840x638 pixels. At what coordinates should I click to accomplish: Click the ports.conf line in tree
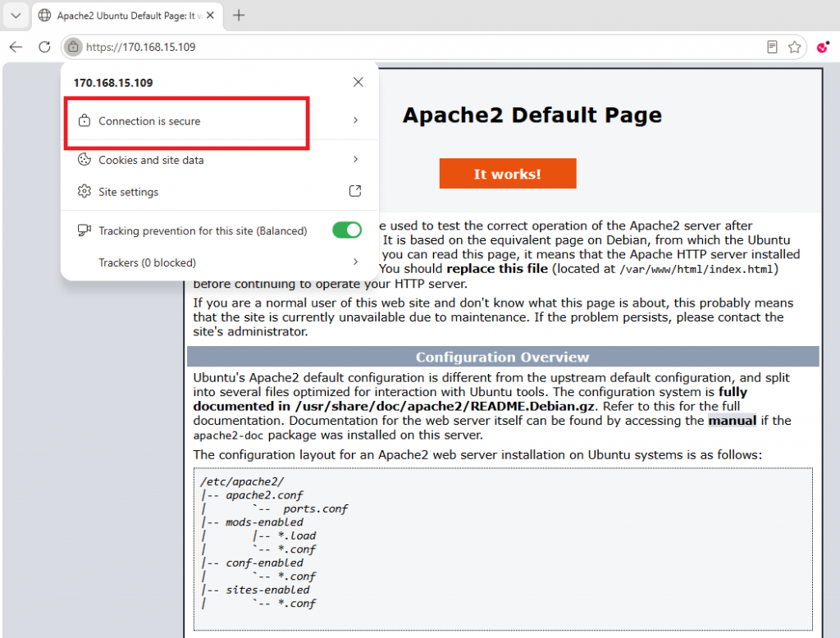[316, 509]
